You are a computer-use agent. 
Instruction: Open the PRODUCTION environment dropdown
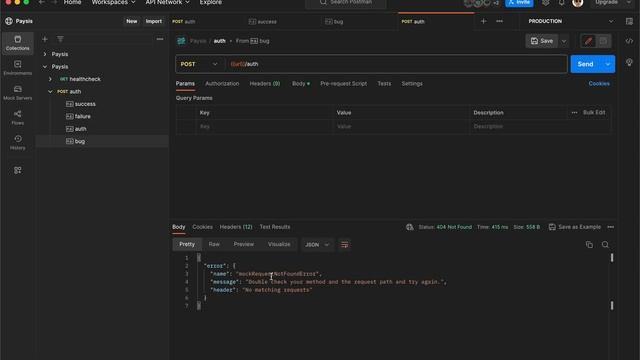(x=571, y=21)
